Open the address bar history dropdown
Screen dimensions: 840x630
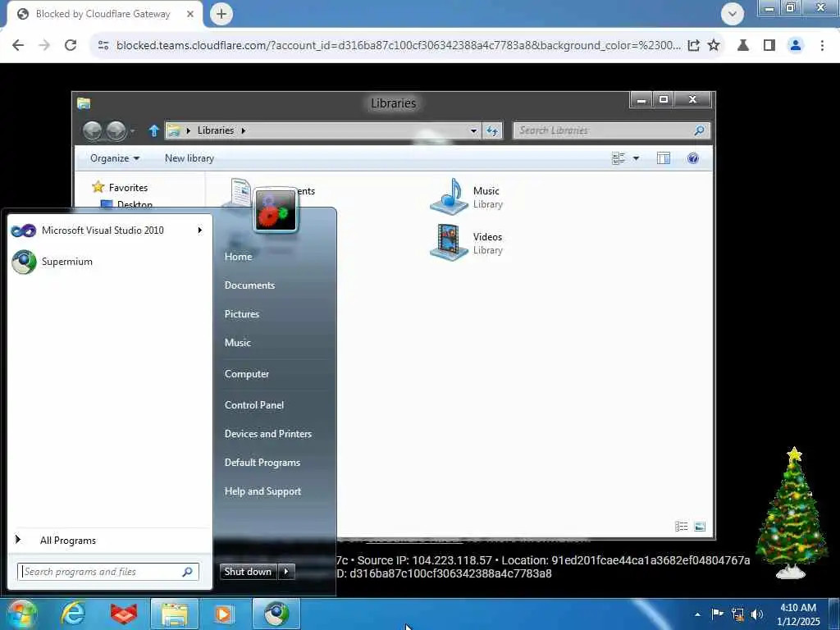click(x=473, y=130)
